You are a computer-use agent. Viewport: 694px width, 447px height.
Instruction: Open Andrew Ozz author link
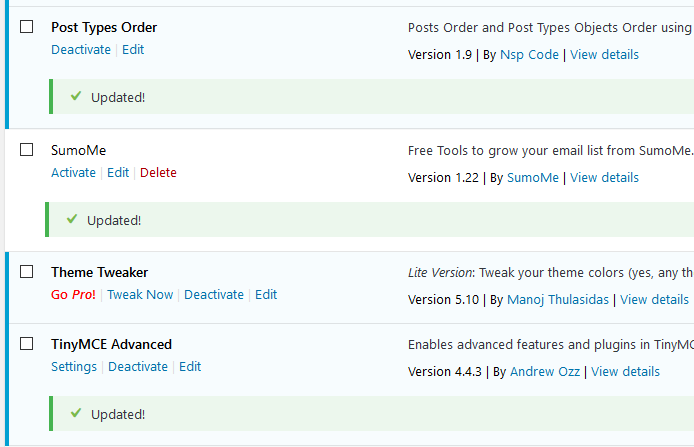point(545,371)
